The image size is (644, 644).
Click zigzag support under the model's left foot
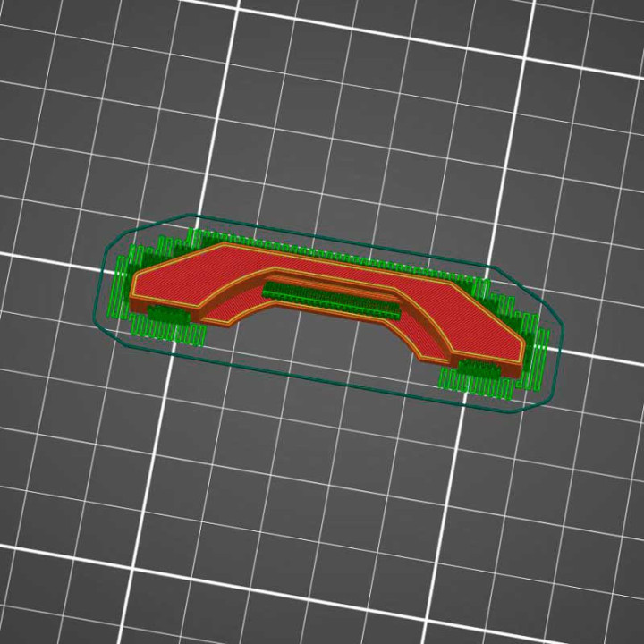pyautogui.click(x=168, y=326)
